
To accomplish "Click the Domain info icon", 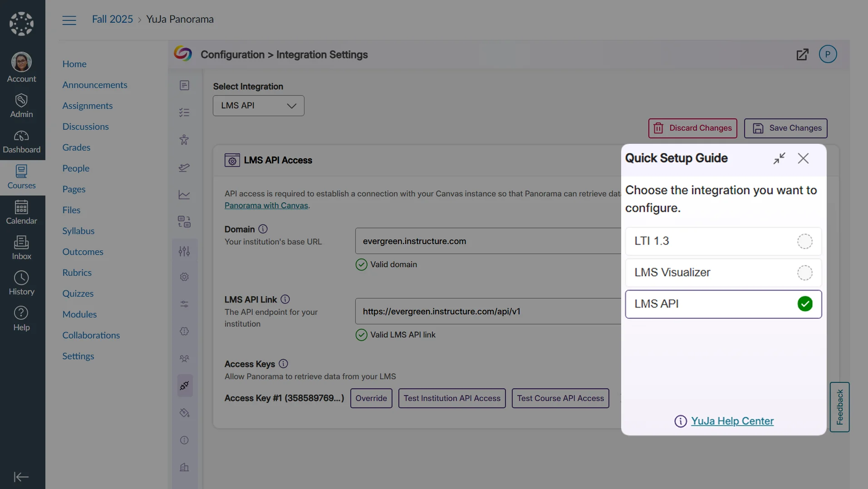I will [263, 229].
